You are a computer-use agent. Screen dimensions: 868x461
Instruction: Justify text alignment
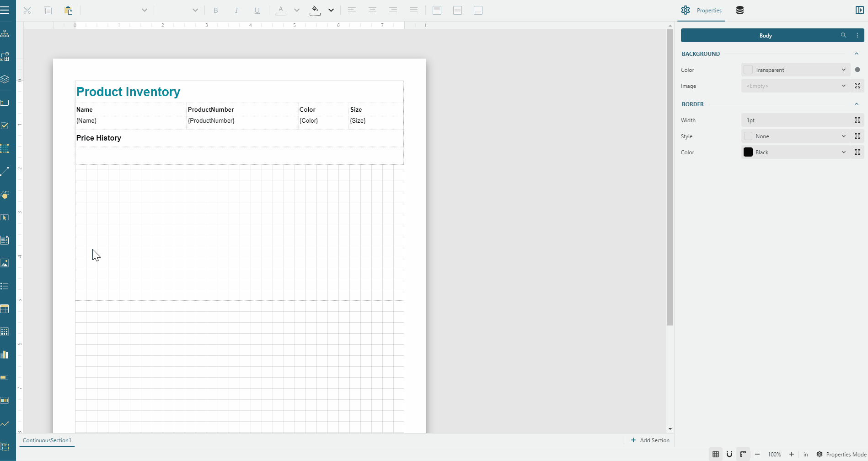[413, 10]
